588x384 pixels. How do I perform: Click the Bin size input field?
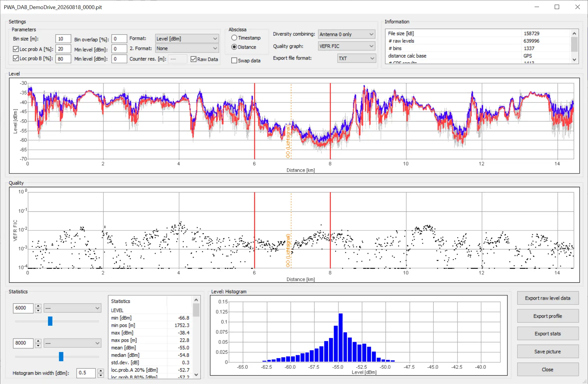click(63, 39)
